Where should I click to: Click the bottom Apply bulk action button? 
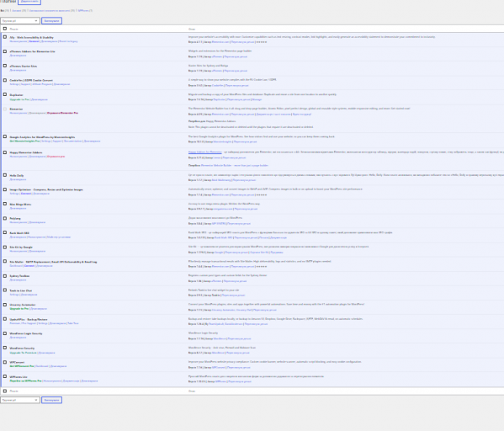[51, 400]
